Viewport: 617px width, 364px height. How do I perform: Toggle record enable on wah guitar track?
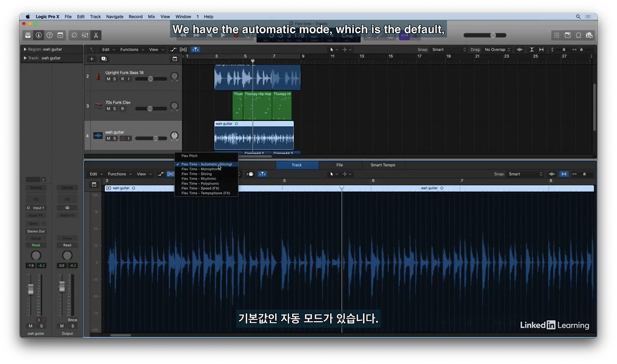122,139
